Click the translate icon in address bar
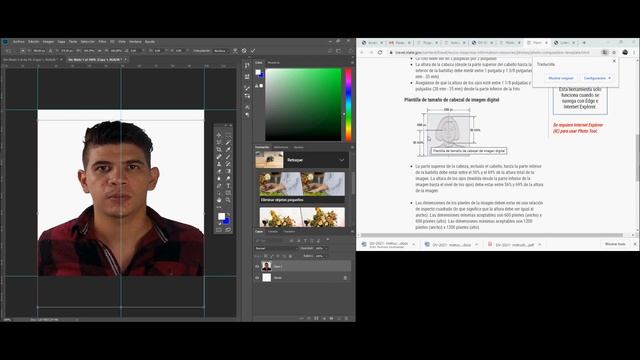This screenshot has height=360, width=640. (604, 52)
